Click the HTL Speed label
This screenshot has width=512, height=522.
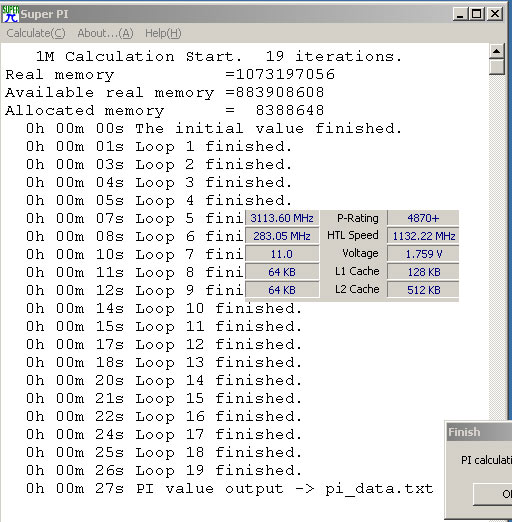pyautogui.click(x=353, y=236)
